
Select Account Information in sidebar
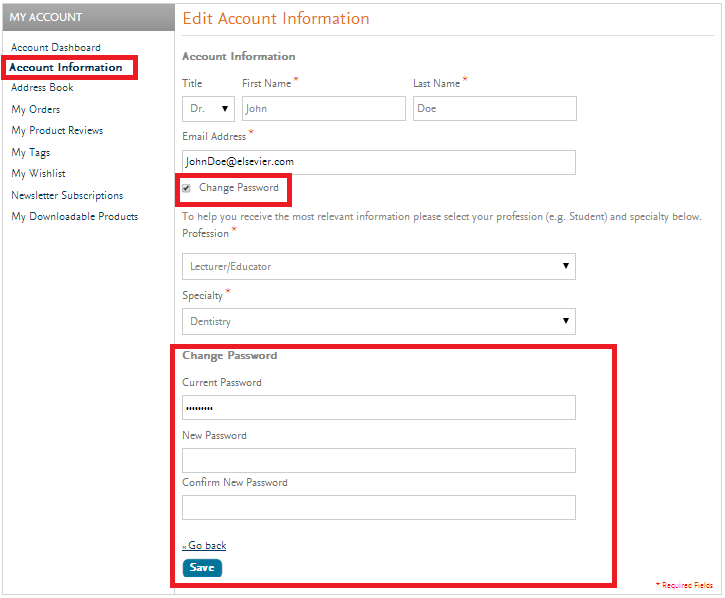66,67
